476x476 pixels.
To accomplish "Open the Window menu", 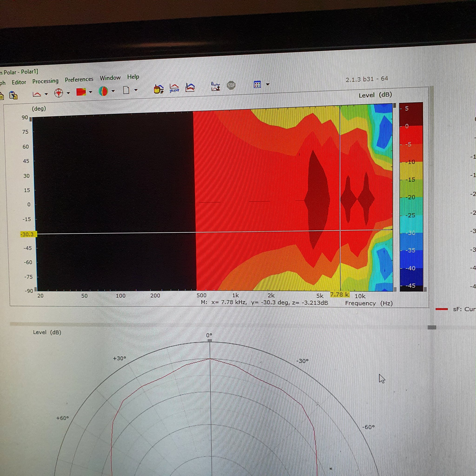I will coord(110,78).
